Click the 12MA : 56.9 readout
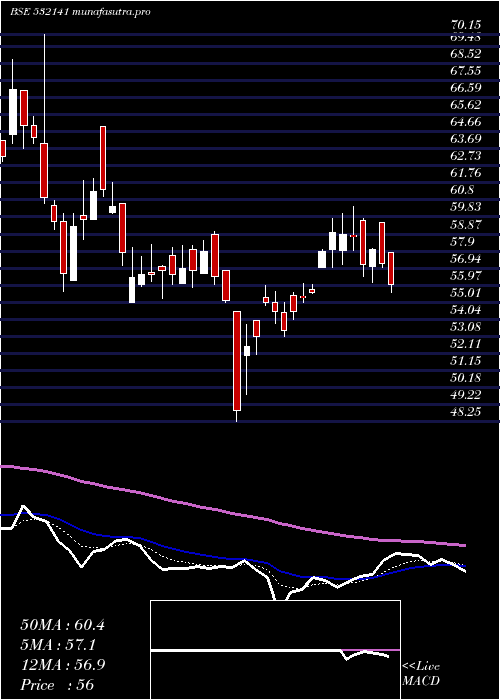The image size is (500, 700). click(62, 665)
